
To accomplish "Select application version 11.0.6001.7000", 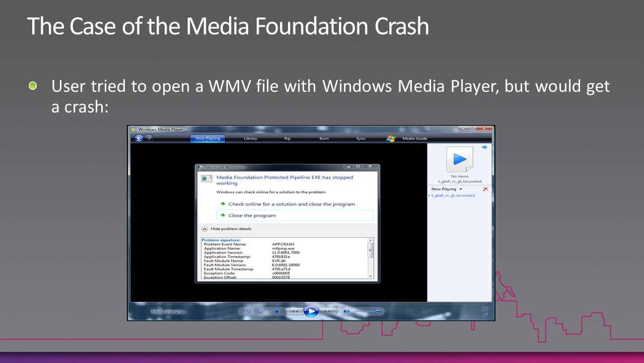I will tap(285, 253).
